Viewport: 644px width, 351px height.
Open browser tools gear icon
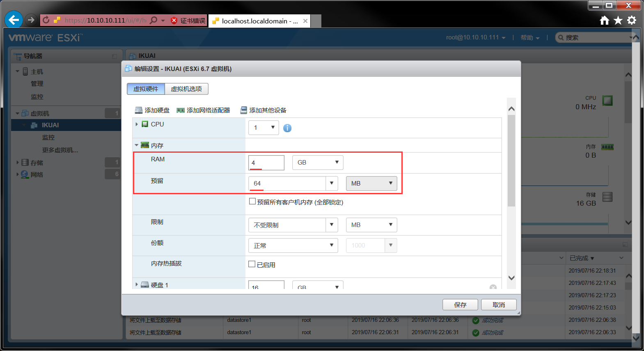coord(632,20)
